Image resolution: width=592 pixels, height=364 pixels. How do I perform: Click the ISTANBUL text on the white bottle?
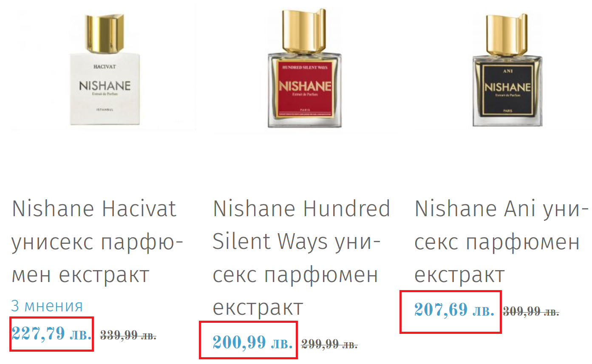coord(104,110)
